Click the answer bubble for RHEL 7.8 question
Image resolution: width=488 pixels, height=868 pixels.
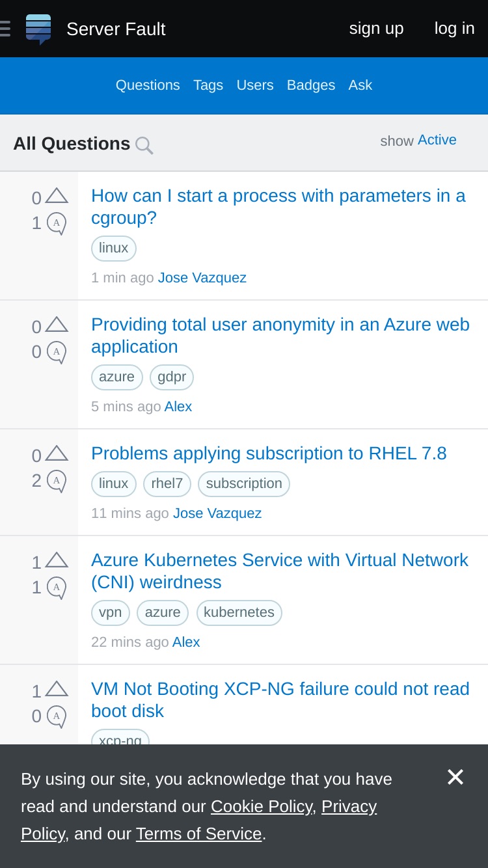[57, 481]
